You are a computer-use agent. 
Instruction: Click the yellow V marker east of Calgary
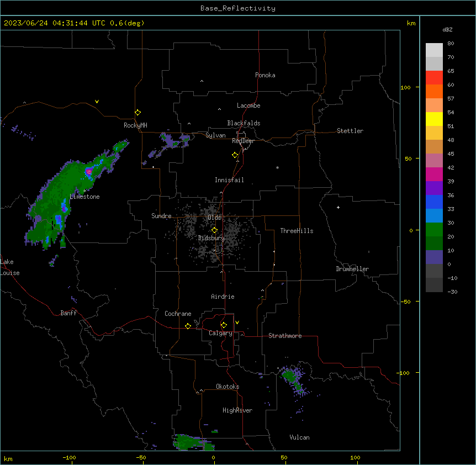click(237, 323)
